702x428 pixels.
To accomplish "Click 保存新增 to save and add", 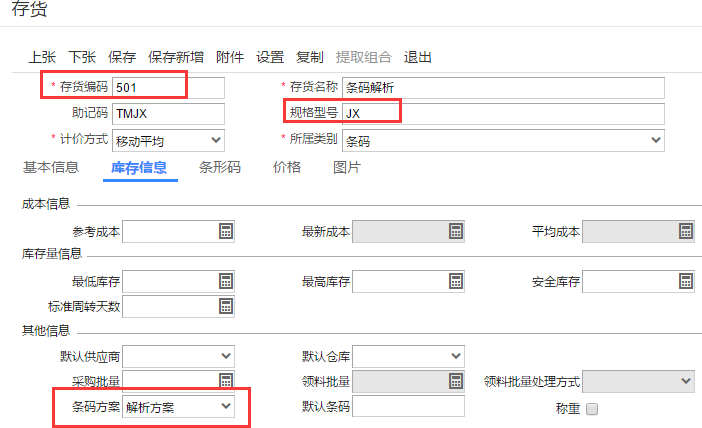I will (176, 57).
